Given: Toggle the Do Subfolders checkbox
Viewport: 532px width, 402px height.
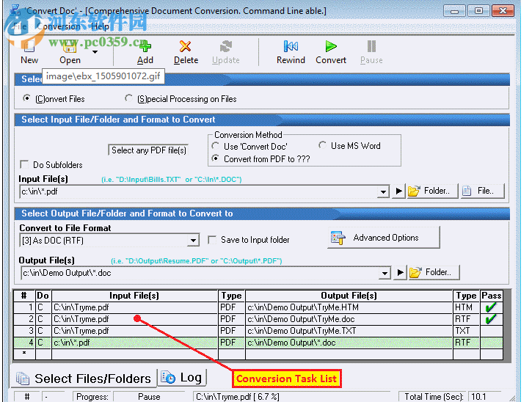Looking at the screenshot, I should 24,164.
